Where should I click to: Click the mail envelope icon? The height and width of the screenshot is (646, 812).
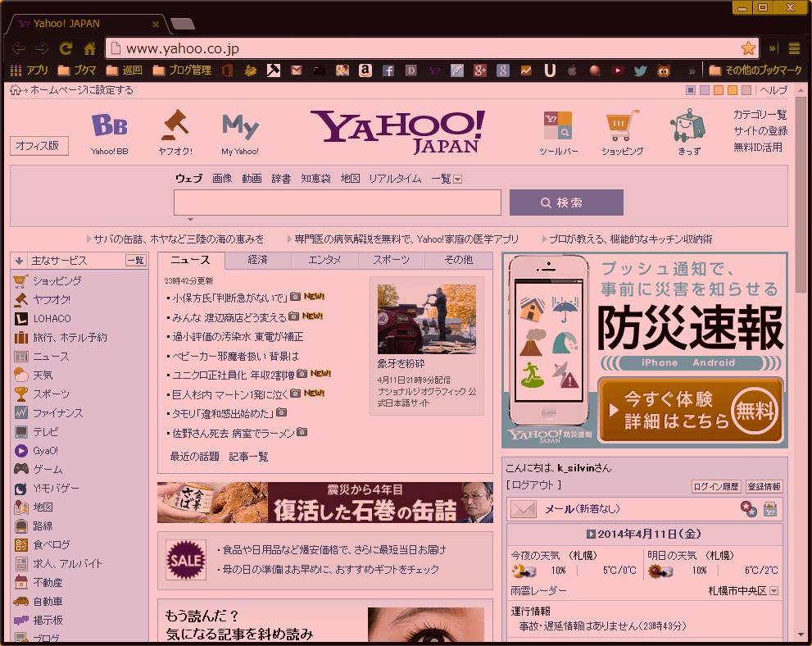pyautogui.click(x=523, y=509)
